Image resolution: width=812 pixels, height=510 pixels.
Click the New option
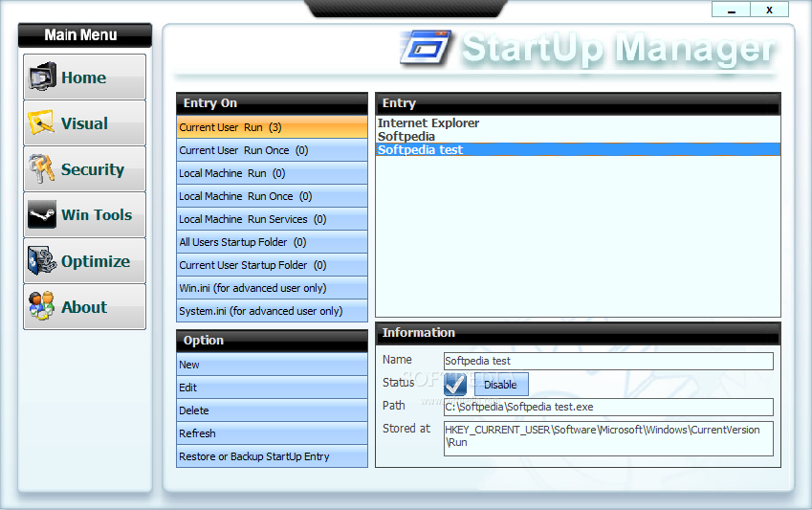click(x=272, y=365)
